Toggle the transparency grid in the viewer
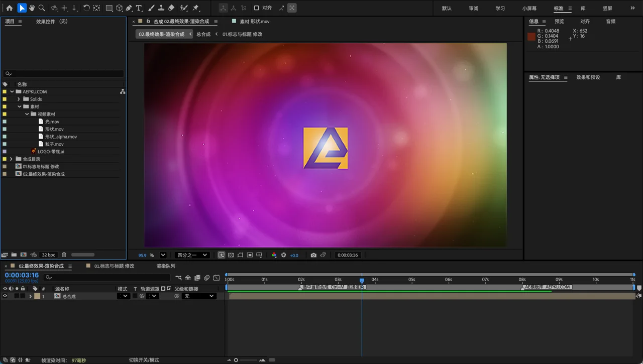Screen dimensions: 643x364 [x=231, y=255]
